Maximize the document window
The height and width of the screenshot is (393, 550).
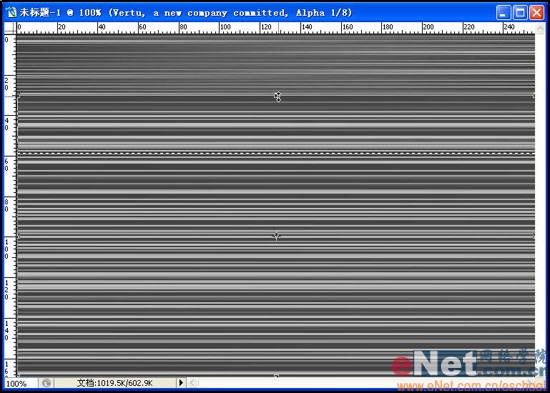click(x=520, y=13)
